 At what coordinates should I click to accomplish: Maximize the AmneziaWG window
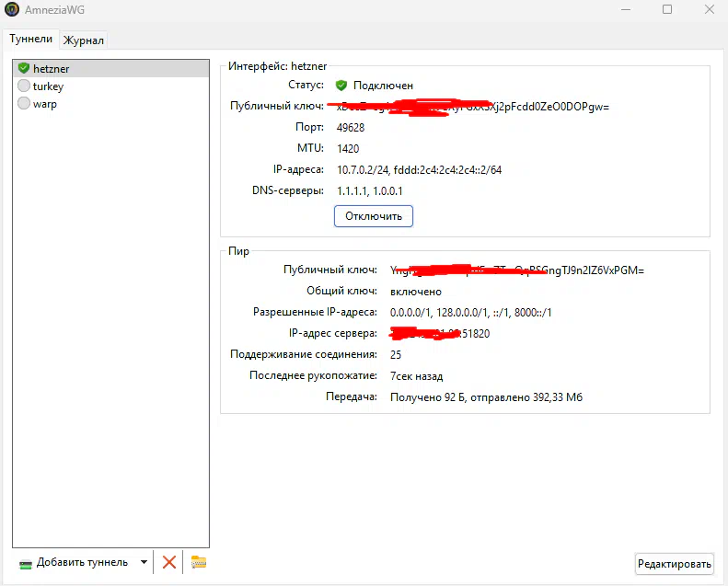[x=667, y=9]
